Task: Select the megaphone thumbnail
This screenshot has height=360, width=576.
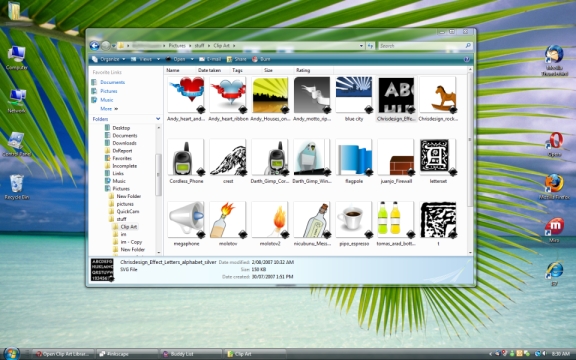Action: click(x=186, y=220)
